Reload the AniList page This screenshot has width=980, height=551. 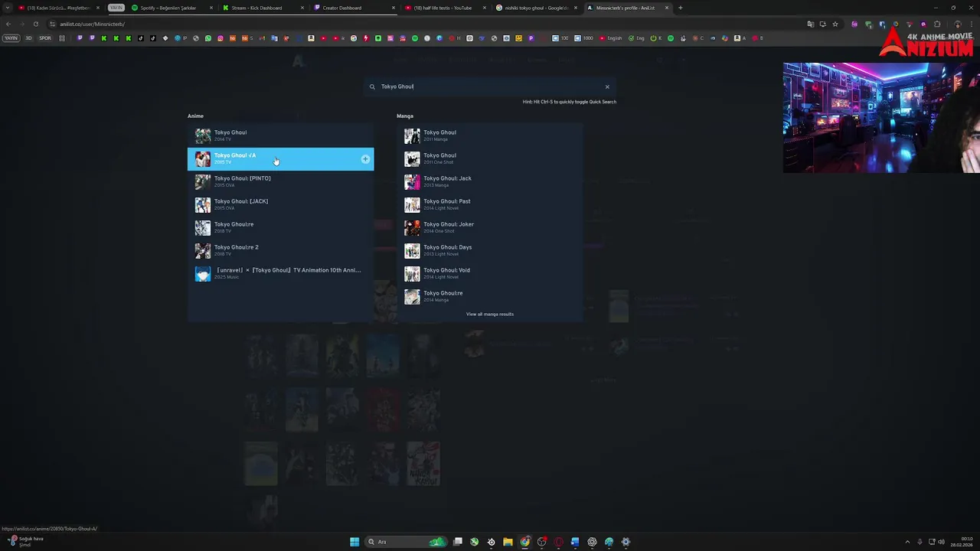(35, 24)
